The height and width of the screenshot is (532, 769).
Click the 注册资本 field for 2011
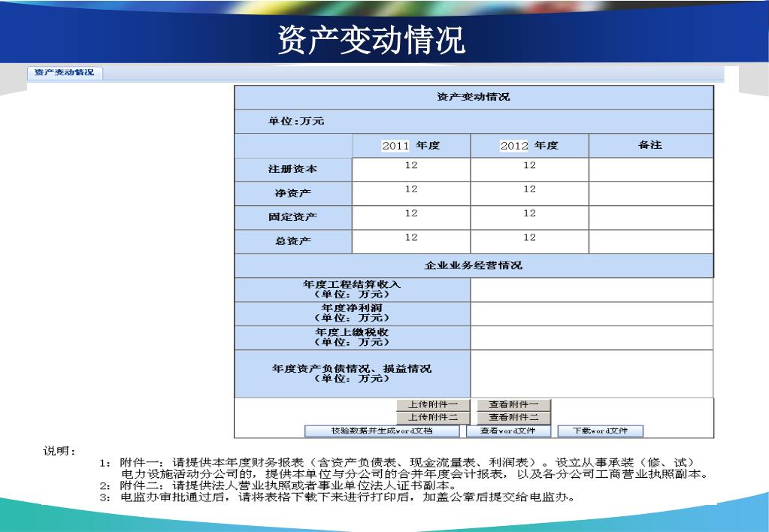point(411,169)
